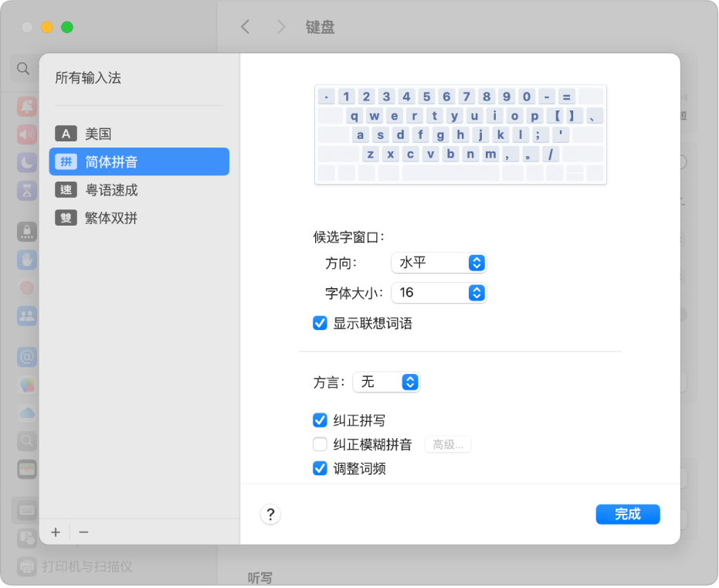Click the 听写 heading in 键盘 window

(x=260, y=578)
